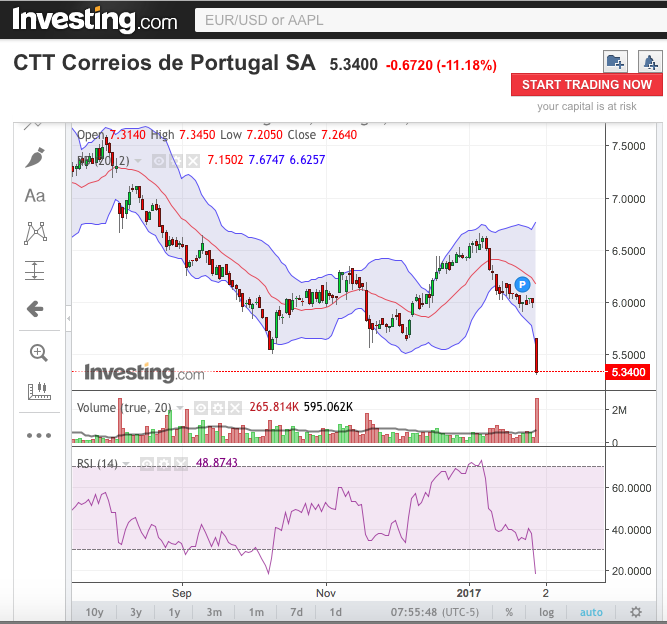Screen dimensions: 667x624
Task: Click the BB basis value 7.1502
Action: tap(225, 160)
